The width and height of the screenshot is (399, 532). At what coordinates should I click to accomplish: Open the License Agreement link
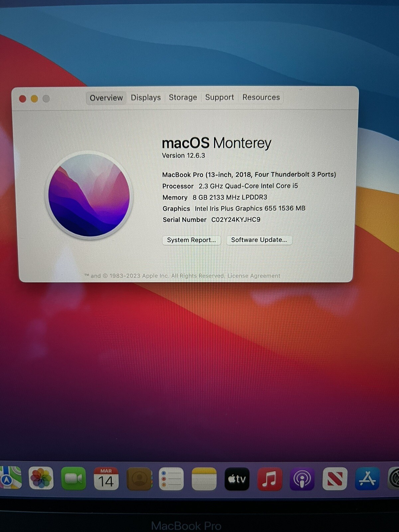(254, 276)
